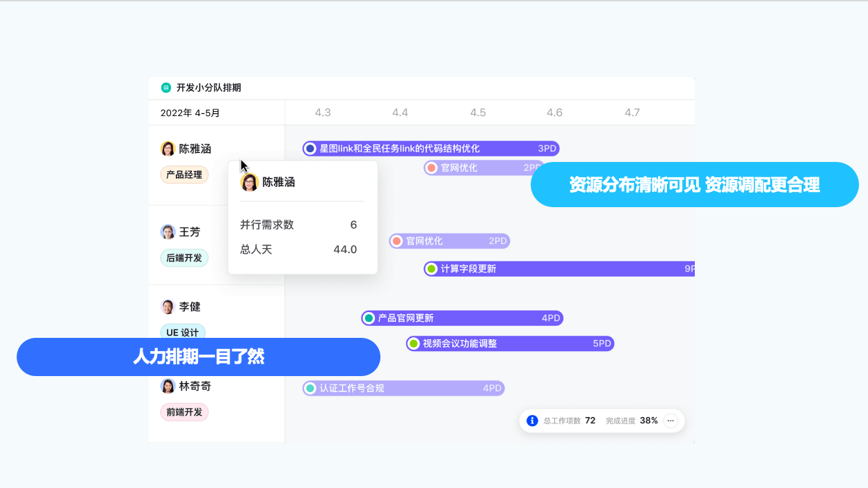Click the status circle on the 产品官网更新 bar

pyautogui.click(x=369, y=318)
